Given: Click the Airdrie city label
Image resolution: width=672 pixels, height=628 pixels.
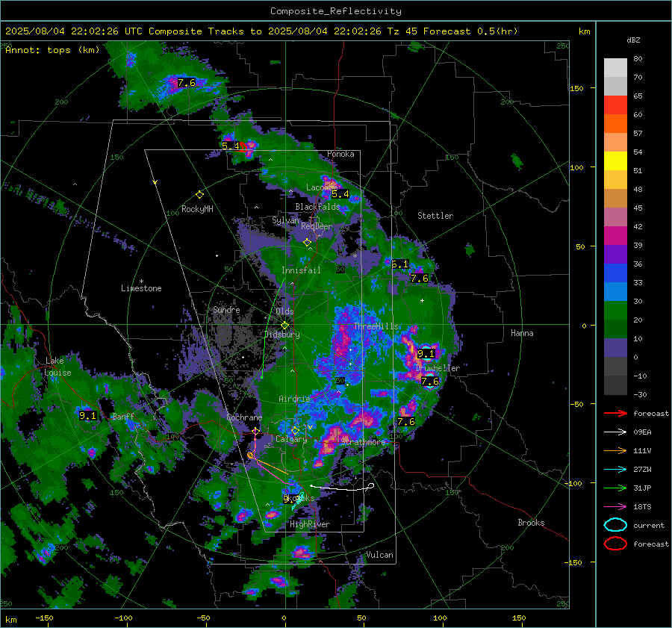Looking at the screenshot, I should coord(294,399).
